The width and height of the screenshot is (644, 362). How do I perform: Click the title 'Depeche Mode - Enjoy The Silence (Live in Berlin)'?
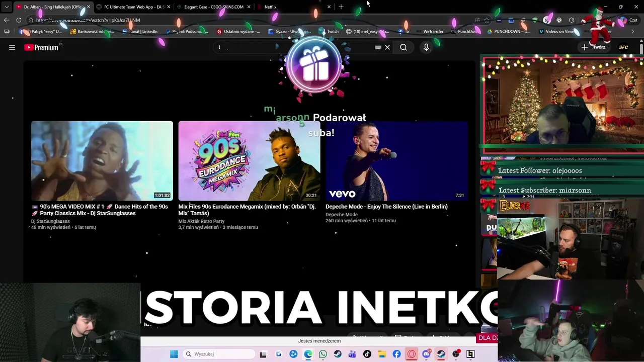386,206
